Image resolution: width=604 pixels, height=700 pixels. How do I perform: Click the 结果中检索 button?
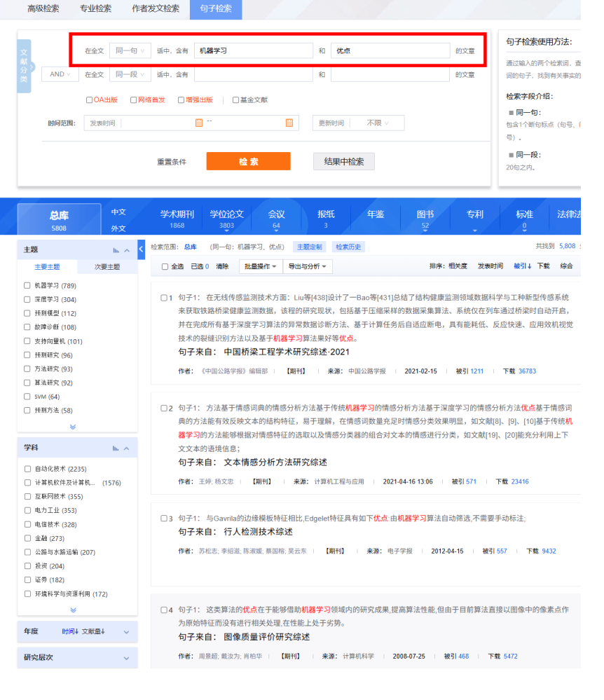pos(343,161)
